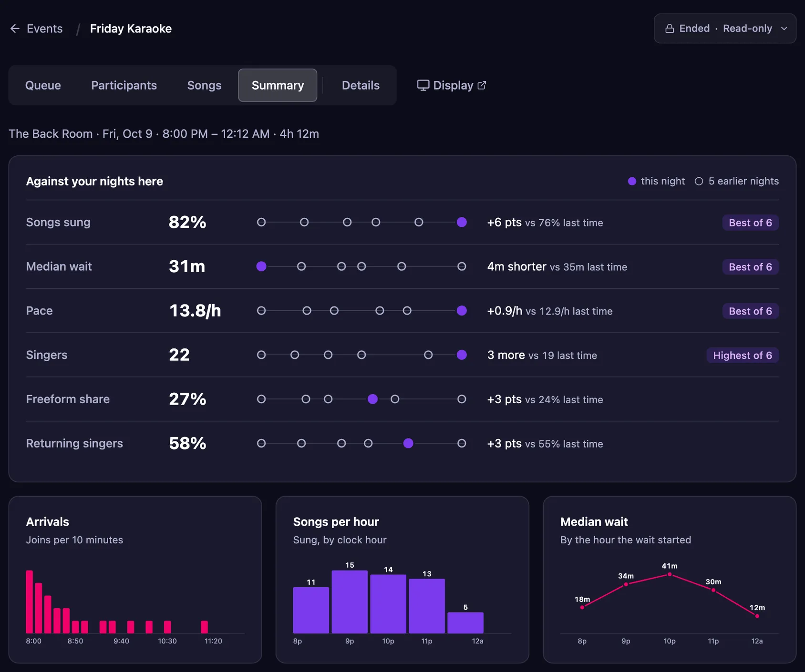Click the 82% Songs sung value

click(187, 222)
